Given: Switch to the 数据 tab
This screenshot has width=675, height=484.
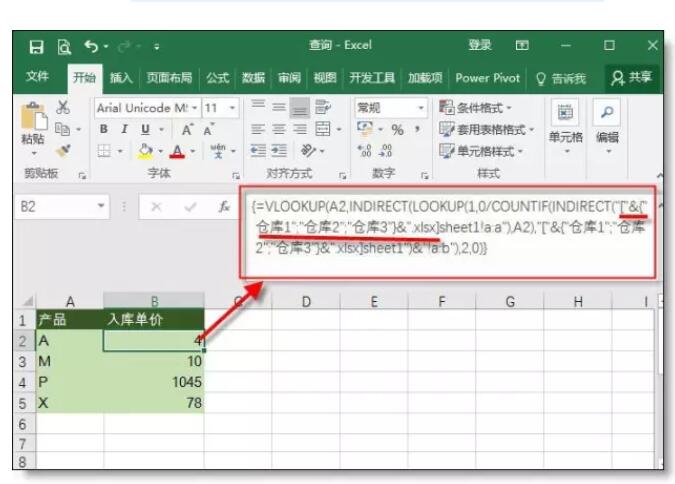Looking at the screenshot, I should [253, 78].
